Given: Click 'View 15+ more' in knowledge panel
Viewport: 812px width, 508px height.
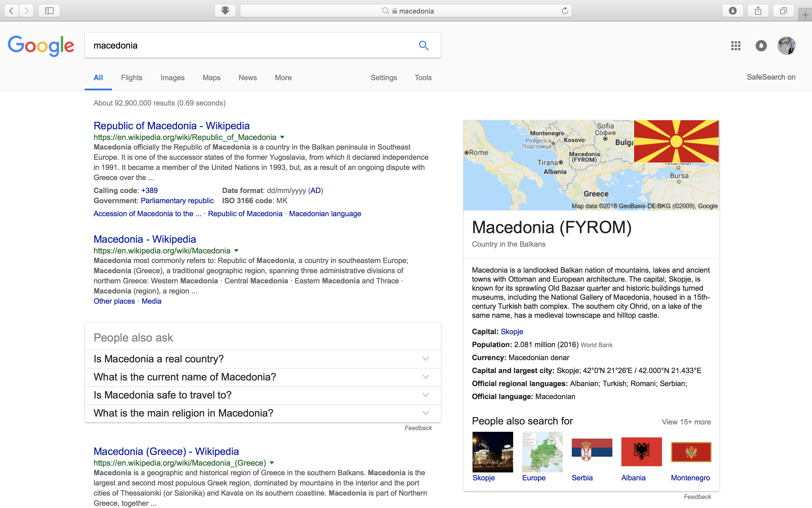Looking at the screenshot, I should click(x=686, y=422).
